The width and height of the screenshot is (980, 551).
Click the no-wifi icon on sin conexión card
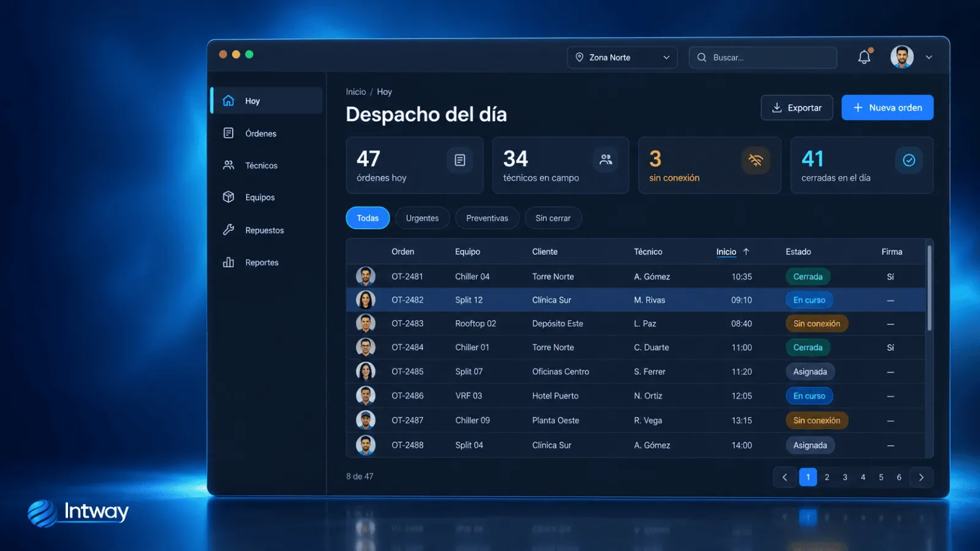[756, 160]
